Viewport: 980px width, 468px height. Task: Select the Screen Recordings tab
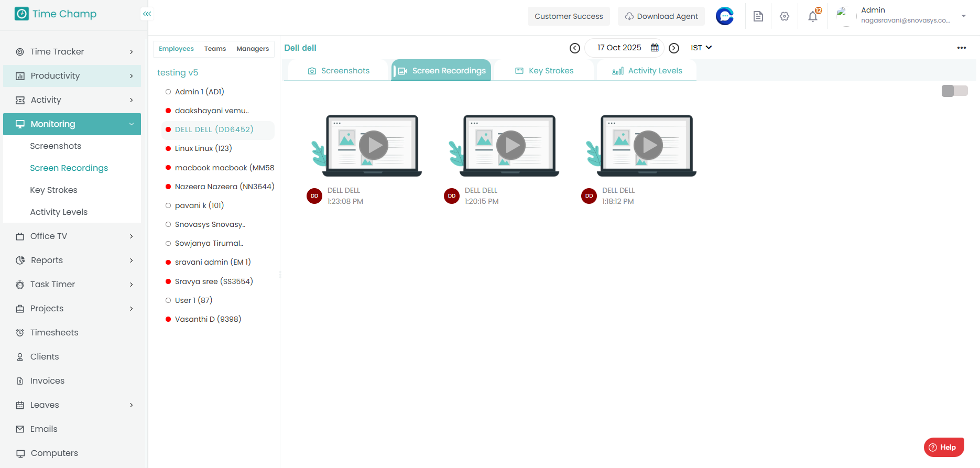[441, 71]
